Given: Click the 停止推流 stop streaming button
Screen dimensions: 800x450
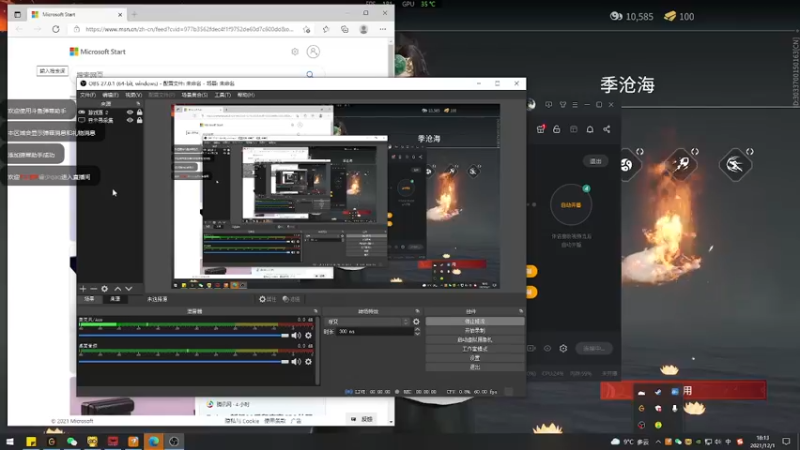Looking at the screenshot, I should coord(474,321).
